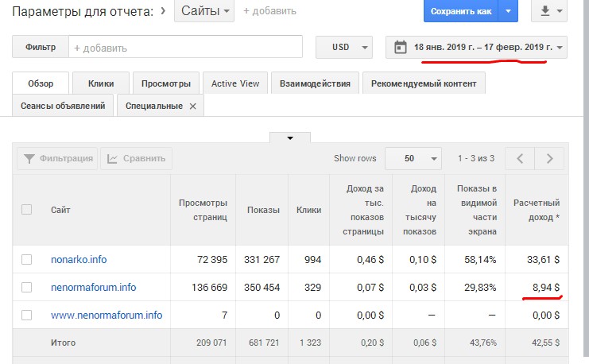Image resolution: width=589 pixels, height=364 pixels.
Task: Tick the checkbox for nonarko.info row
Action: pyautogui.click(x=27, y=259)
